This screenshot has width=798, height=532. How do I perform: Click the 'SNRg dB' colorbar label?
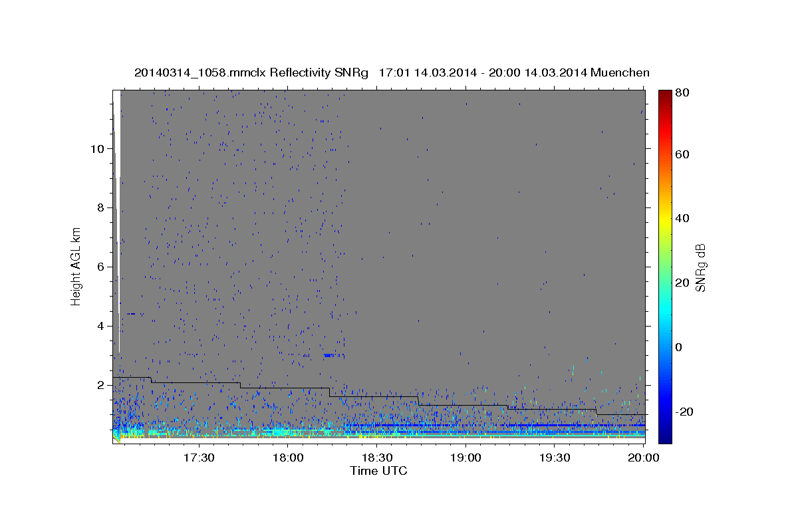point(700,267)
